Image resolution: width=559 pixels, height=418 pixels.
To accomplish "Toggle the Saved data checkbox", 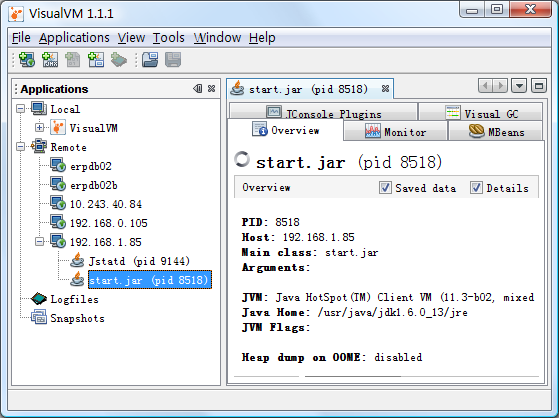I will pyautogui.click(x=385, y=188).
